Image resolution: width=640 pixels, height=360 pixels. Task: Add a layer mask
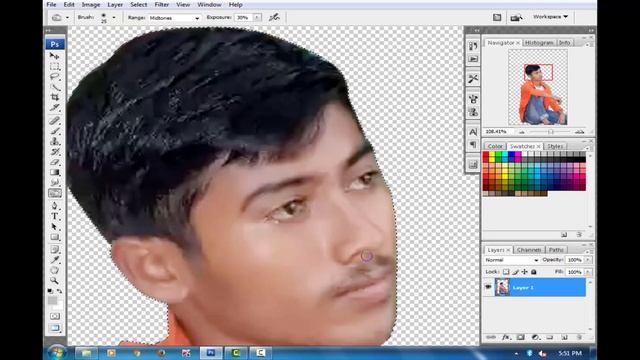click(520, 337)
